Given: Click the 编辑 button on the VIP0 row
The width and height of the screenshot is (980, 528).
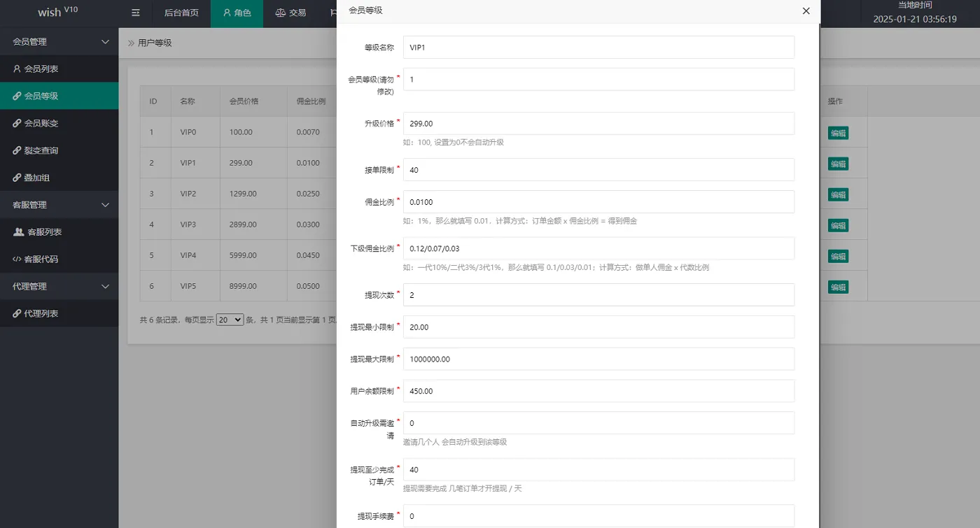Looking at the screenshot, I should coord(838,132).
